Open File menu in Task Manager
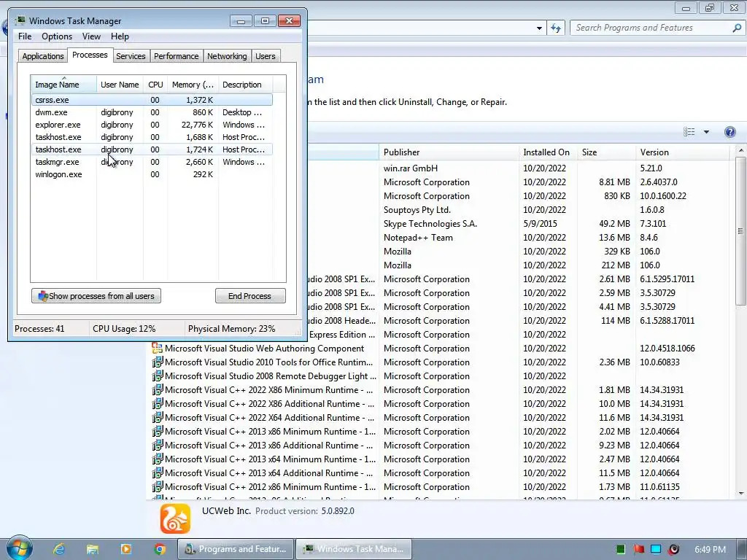Screen dimensions: 747x560 click(x=25, y=36)
